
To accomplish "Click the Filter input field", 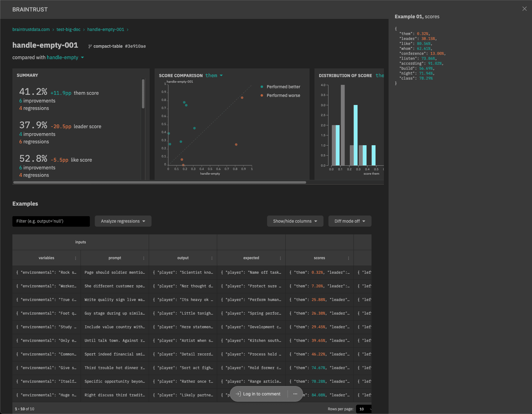I will 51,221.
